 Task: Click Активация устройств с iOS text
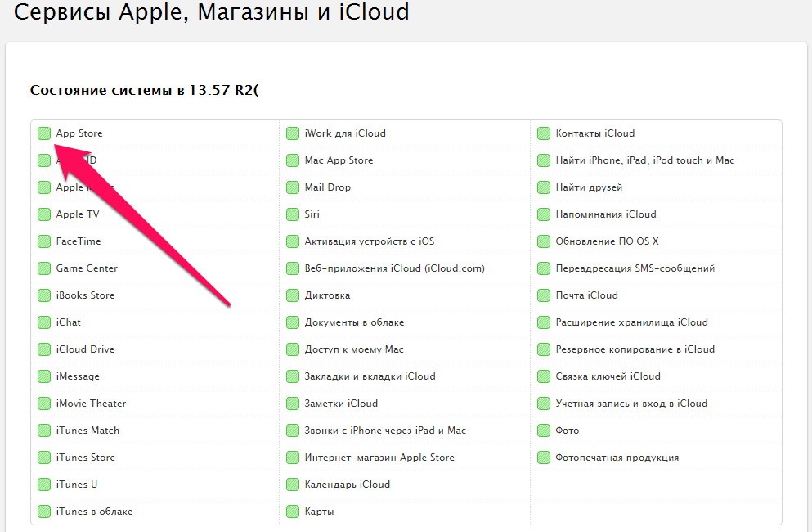coord(370,241)
